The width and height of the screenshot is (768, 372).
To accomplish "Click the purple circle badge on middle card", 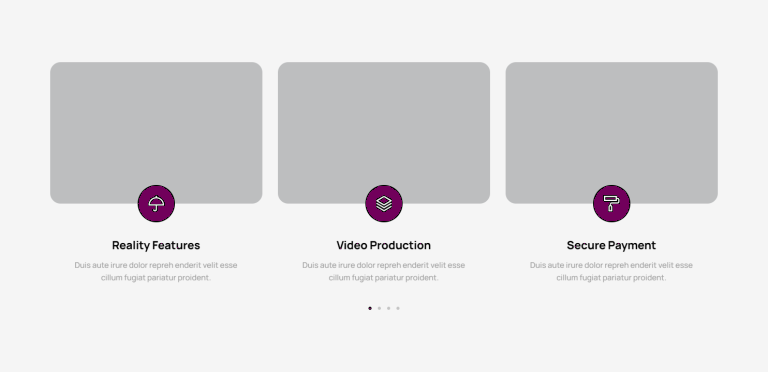I will (384, 204).
